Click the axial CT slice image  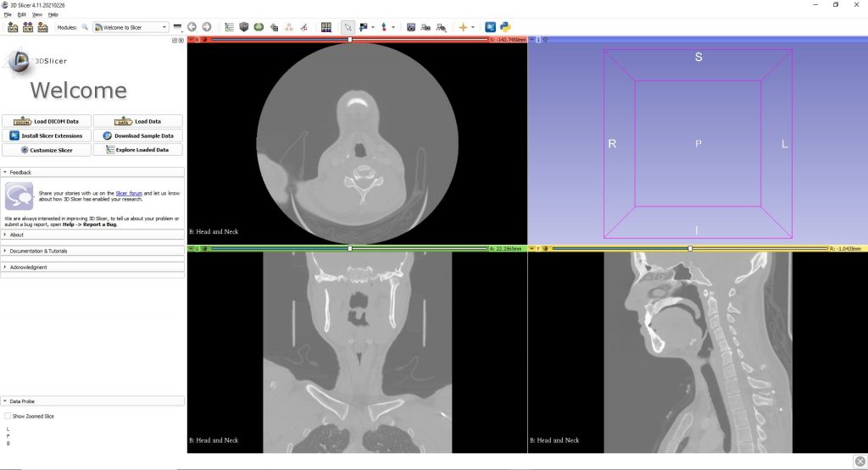click(357, 144)
